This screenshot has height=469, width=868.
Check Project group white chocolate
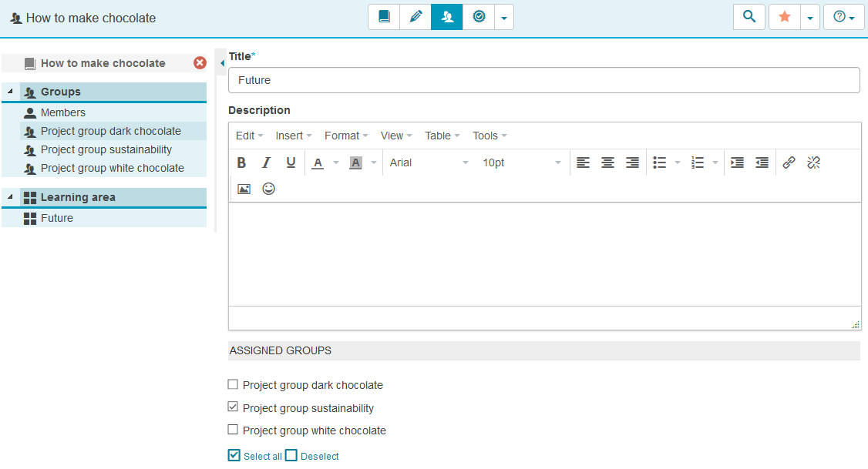point(233,430)
